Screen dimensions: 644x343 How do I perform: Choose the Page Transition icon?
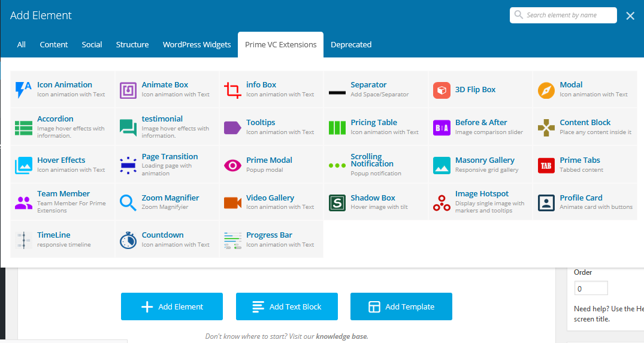(128, 165)
